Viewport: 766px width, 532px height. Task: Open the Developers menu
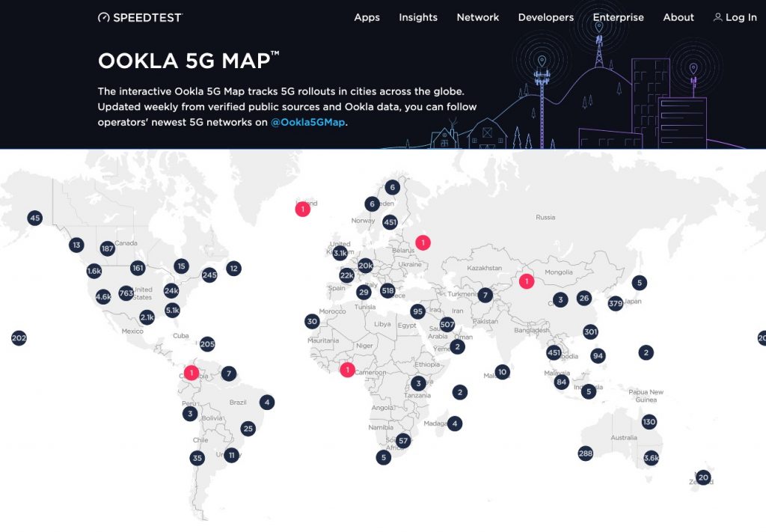(545, 17)
